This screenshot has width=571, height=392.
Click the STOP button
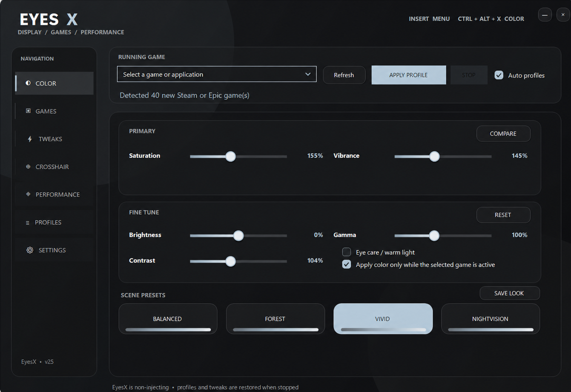469,75
